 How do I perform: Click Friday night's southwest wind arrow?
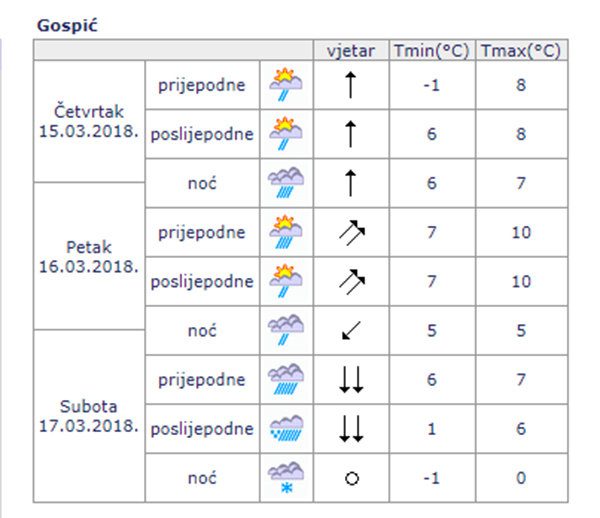[351, 331]
